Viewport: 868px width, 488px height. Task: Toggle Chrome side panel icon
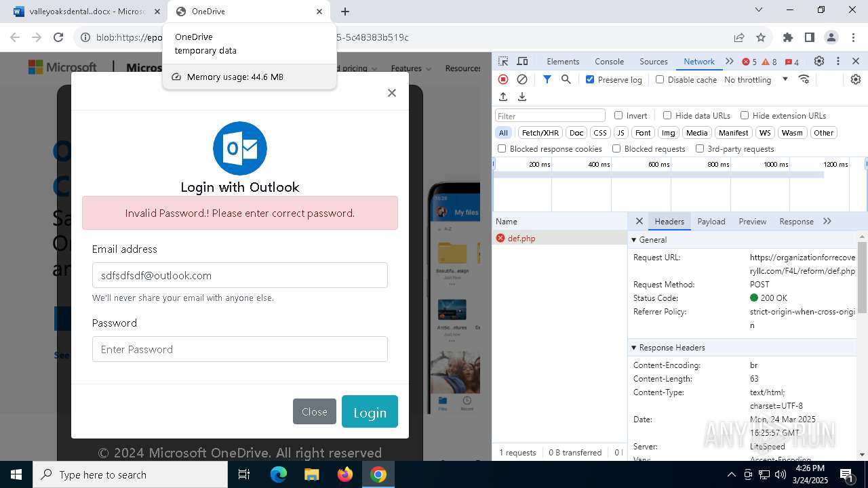[810, 37]
